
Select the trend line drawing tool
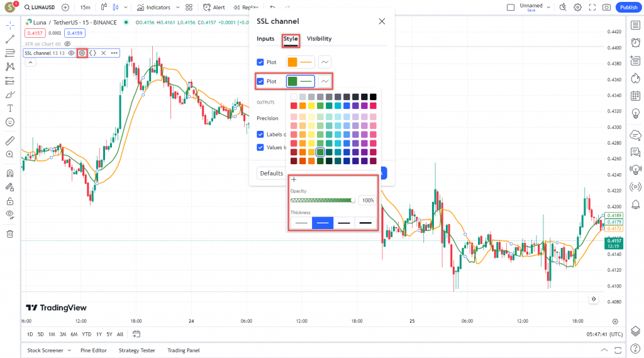[x=10, y=40]
